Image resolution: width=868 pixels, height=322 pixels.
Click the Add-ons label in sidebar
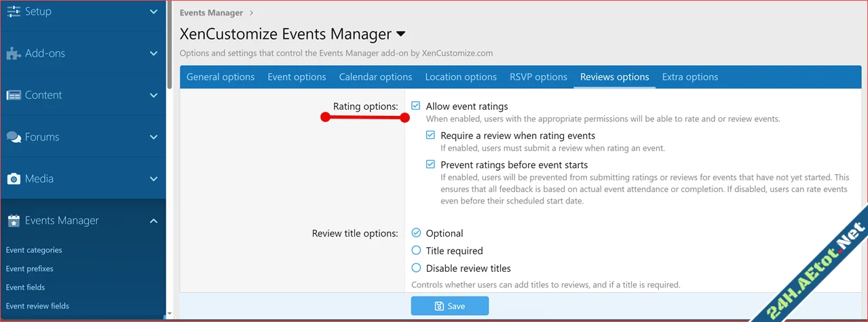click(45, 54)
